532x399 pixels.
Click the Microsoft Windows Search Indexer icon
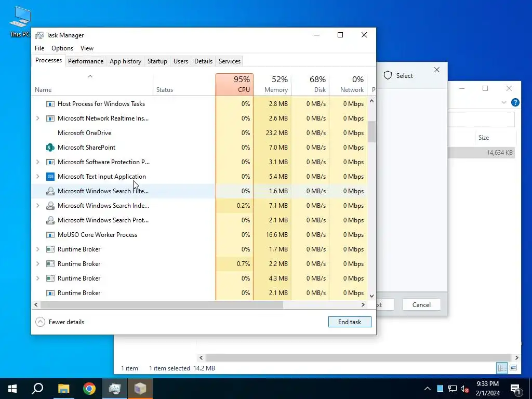(x=50, y=206)
